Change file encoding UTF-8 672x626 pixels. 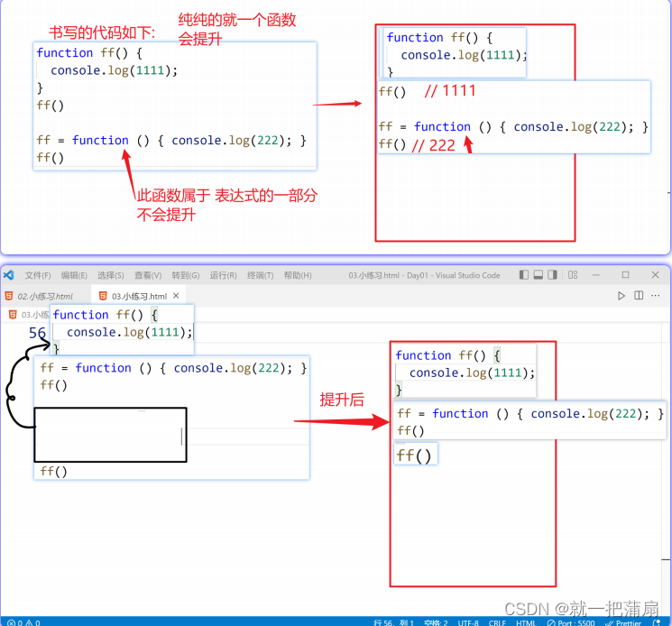coord(468,622)
